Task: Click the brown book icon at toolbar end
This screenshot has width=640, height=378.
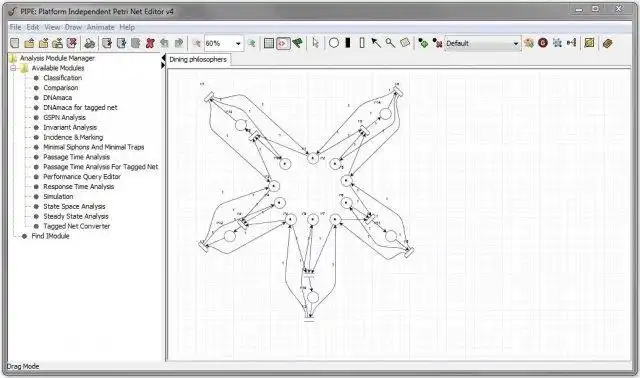Action: click(607, 43)
